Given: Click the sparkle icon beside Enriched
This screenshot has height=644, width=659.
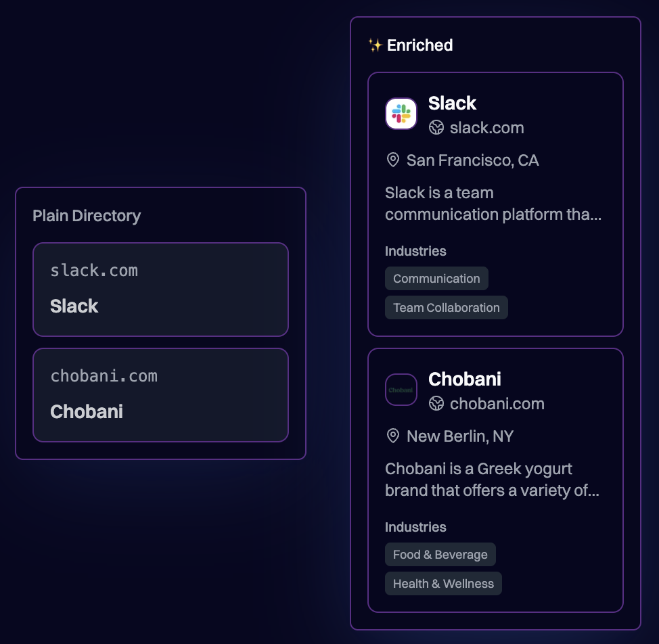Looking at the screenshot, I should point(375,45).
